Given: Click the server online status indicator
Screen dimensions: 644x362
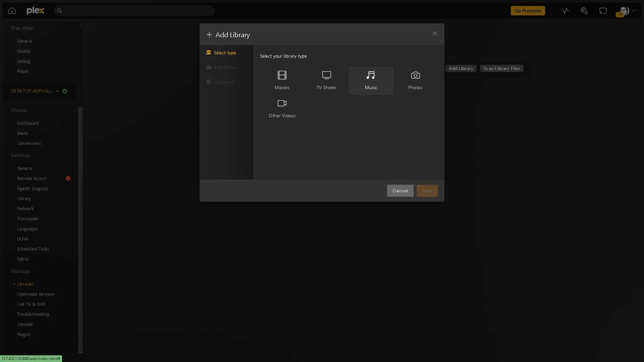Looking at the screenshot, I should click(x=65, y=91).
